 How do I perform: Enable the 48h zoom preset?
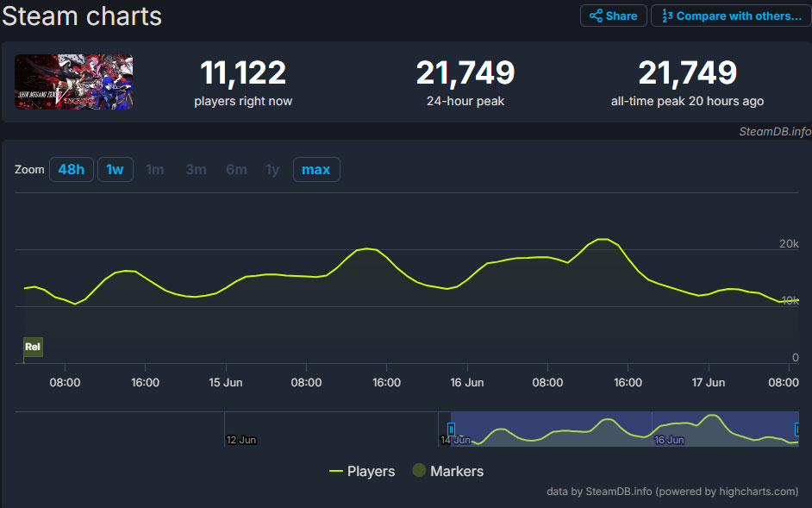click(x=72, y=169)
